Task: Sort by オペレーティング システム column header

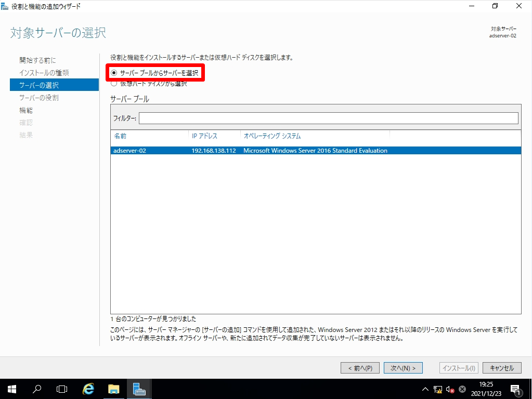Action: (x=272, y=136)
